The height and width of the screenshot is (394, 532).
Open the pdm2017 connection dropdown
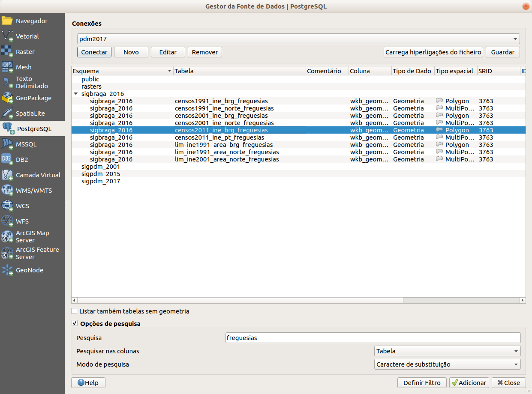[x=298, y=39]
